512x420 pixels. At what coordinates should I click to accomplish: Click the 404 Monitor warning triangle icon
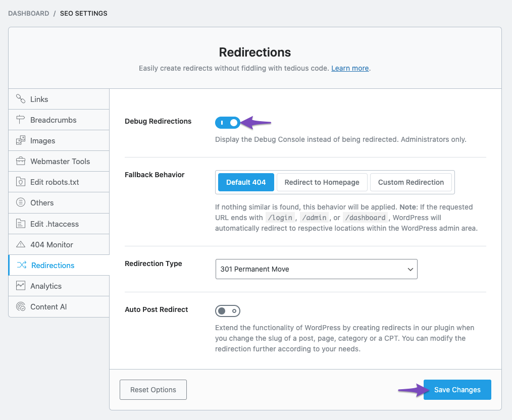click(21, 244)
